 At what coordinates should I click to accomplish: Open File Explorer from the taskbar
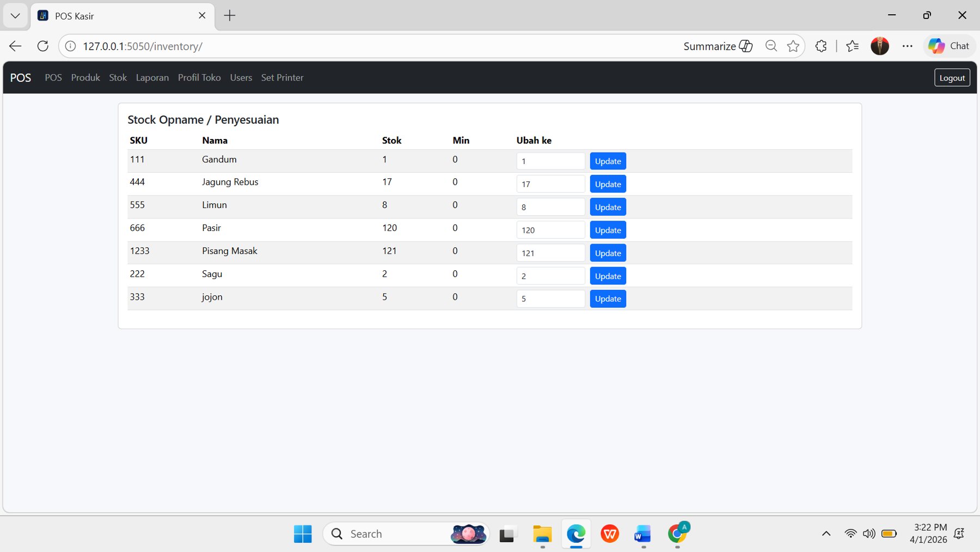541,534
